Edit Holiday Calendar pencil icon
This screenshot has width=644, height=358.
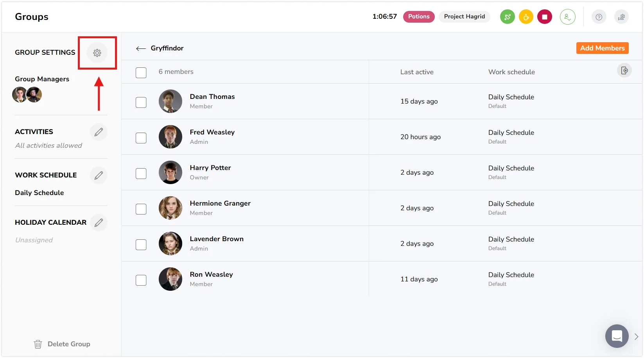[99, 222]
